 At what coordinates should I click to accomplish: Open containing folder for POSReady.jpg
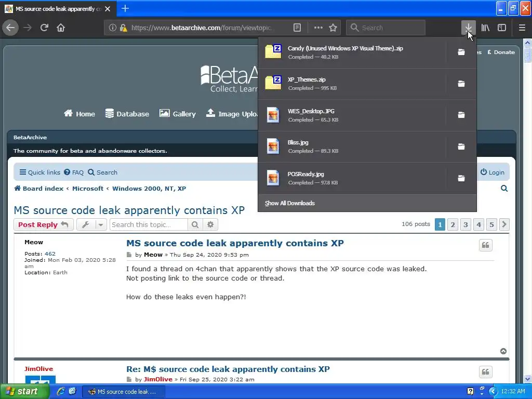pyautogui.click(x=461, y=178)
